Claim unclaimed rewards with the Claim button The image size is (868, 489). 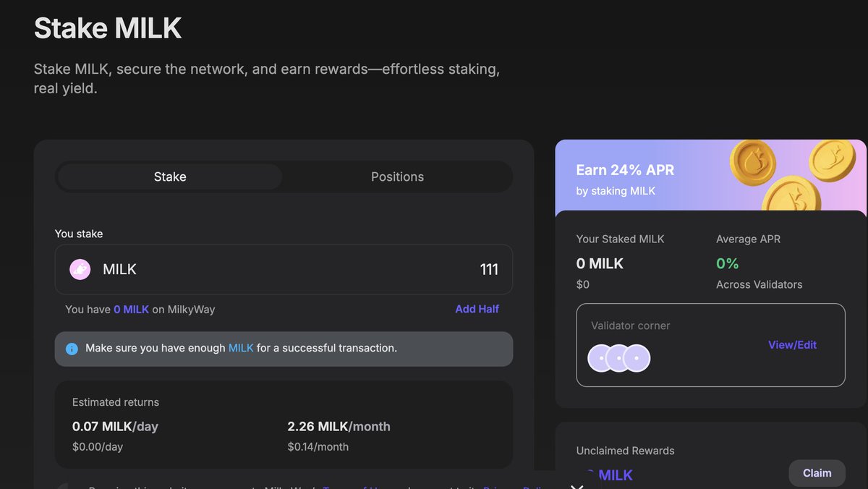pos(817,473)
